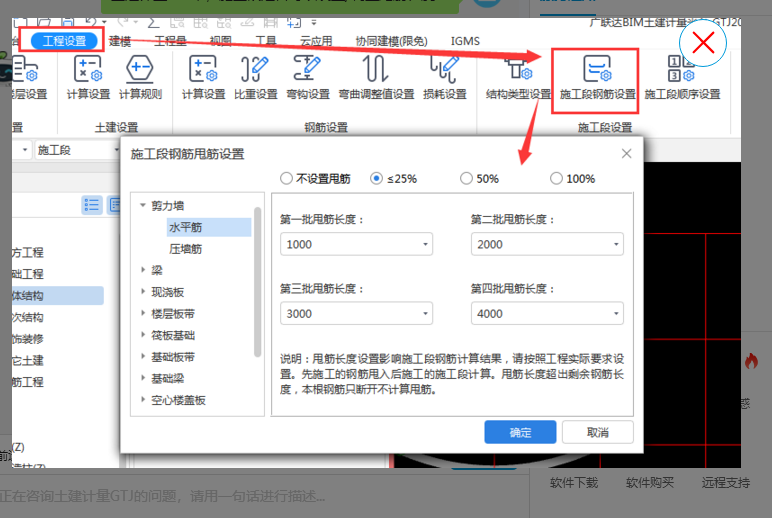
Task: Open 损耗设置 loss settings
Action: [x=445, y=78]
